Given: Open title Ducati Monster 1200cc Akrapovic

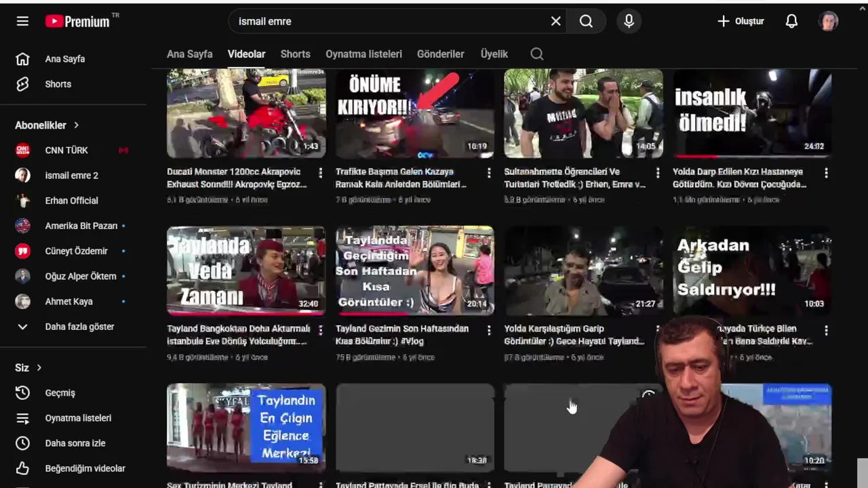Looking at the screenshot, I should pyautogui.click(x=237, y=178).
